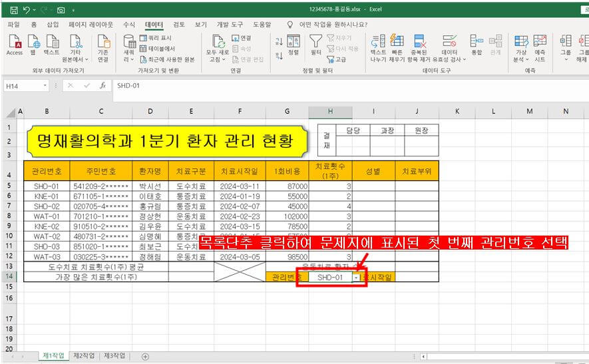
Task: Click the 치료부위 header cell
Action: [x=417, y=171]
